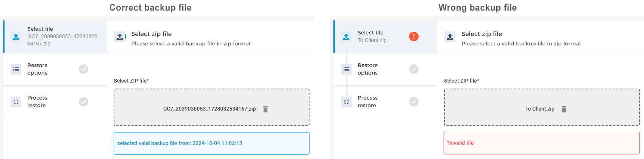Viewport: 644px width, 159px height.
Task: Click upload icon in Correct backup Select file step
Action: click(16, 37)
